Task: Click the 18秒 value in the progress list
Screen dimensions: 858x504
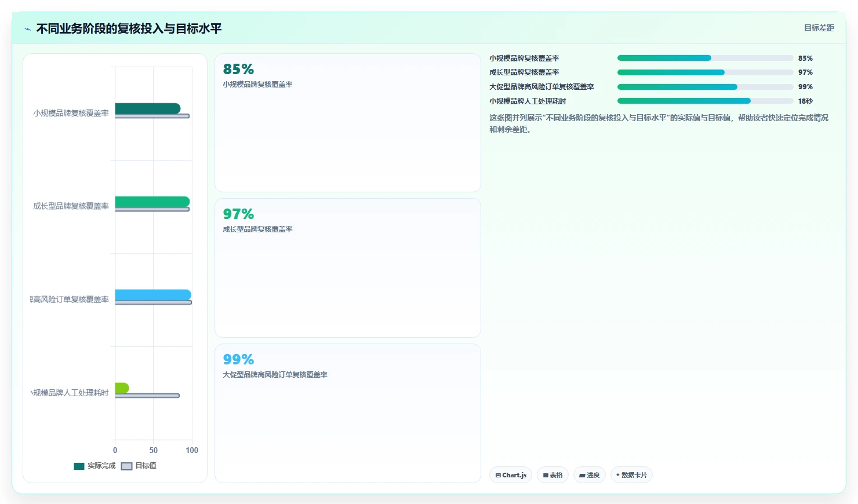Action: (x=805, y=101)
